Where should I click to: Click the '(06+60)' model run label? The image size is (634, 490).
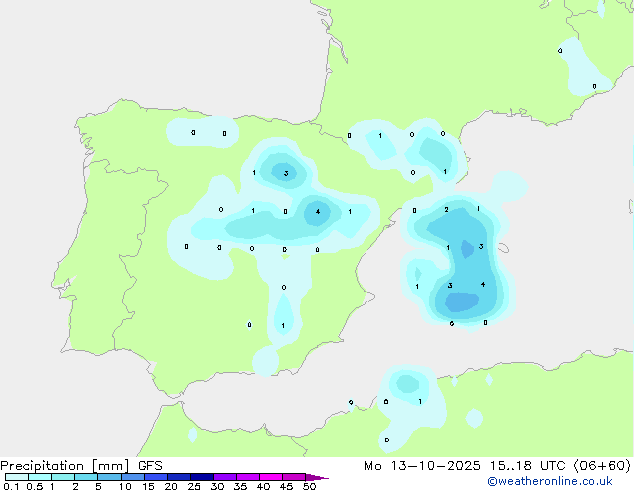pos(602,466)
